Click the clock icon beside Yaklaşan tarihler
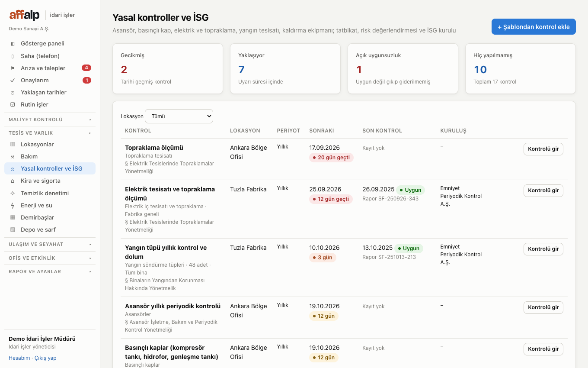 pos(13,92)
